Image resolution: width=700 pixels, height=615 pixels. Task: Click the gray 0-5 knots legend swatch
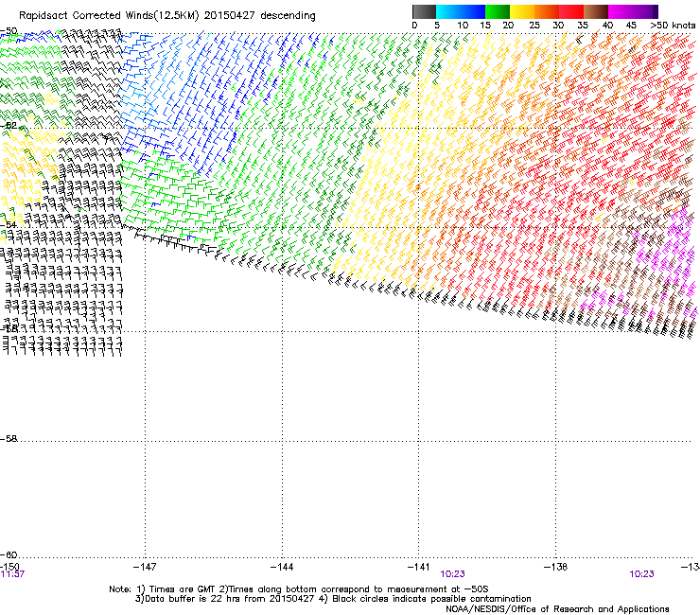[424, 11]
